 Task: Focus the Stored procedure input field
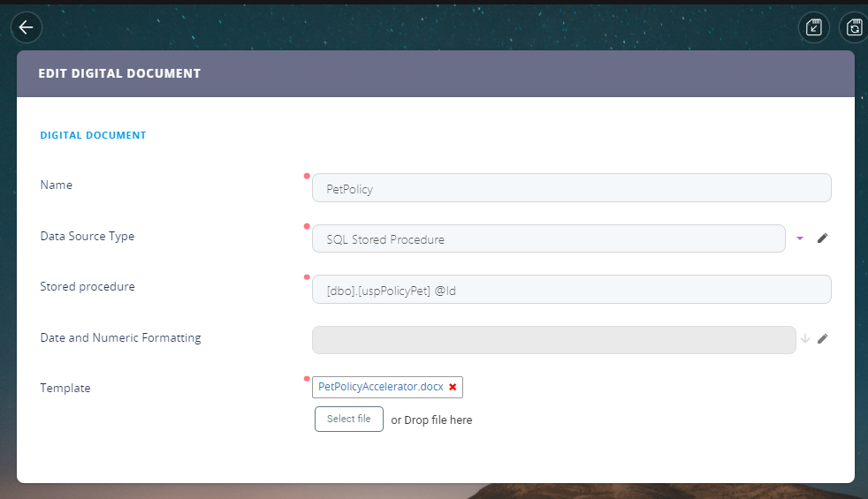[x=571, y=289]
